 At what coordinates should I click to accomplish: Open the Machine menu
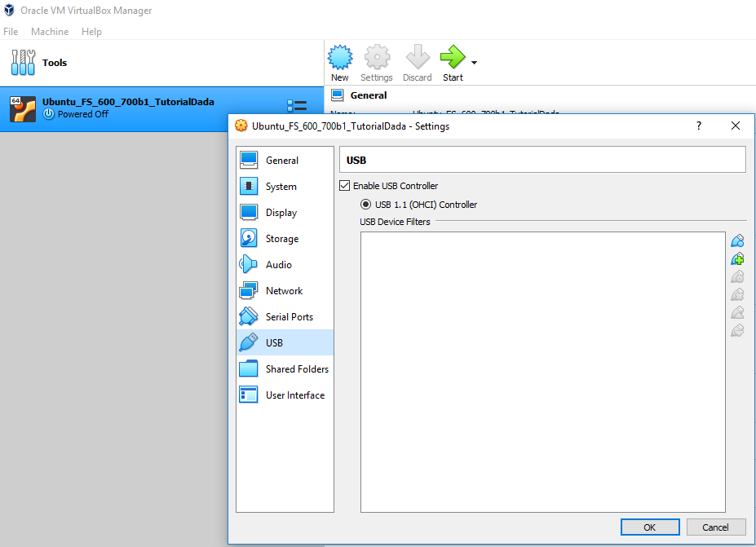50,32
